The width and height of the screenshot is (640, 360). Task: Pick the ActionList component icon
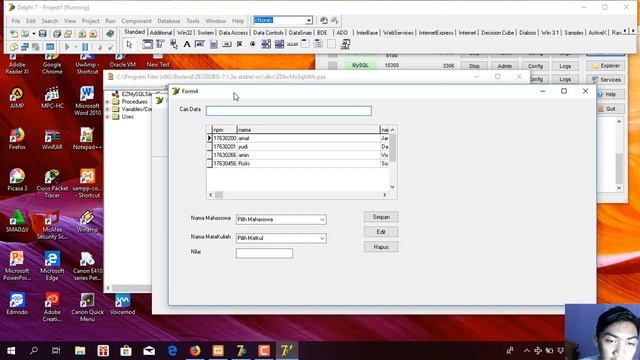coord(345,44)
